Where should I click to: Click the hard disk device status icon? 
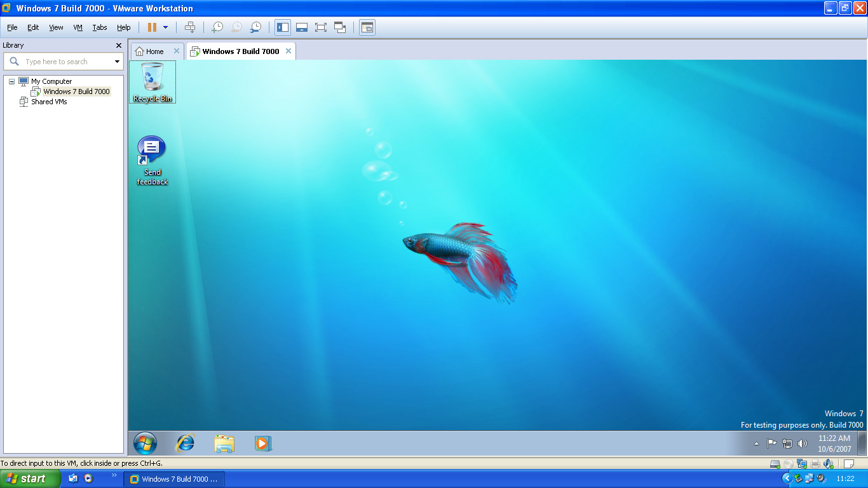pyautogui.click(x=775, y=464)
